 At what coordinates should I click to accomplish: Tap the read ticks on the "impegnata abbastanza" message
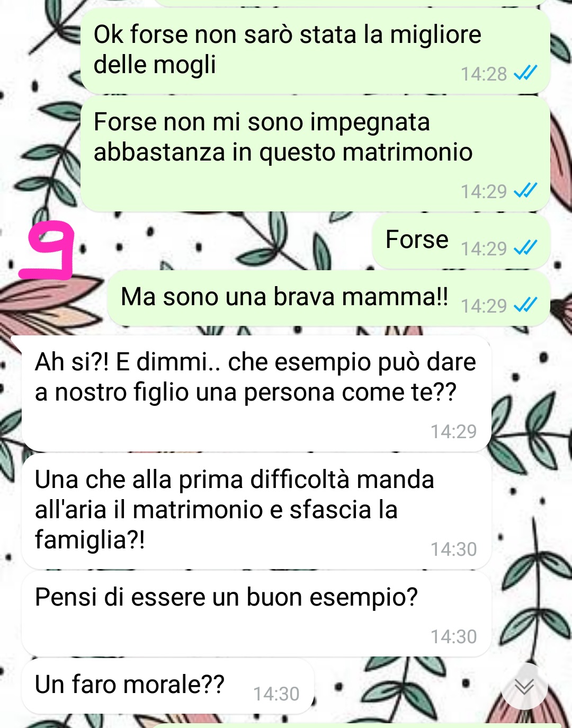coord(525,190)
